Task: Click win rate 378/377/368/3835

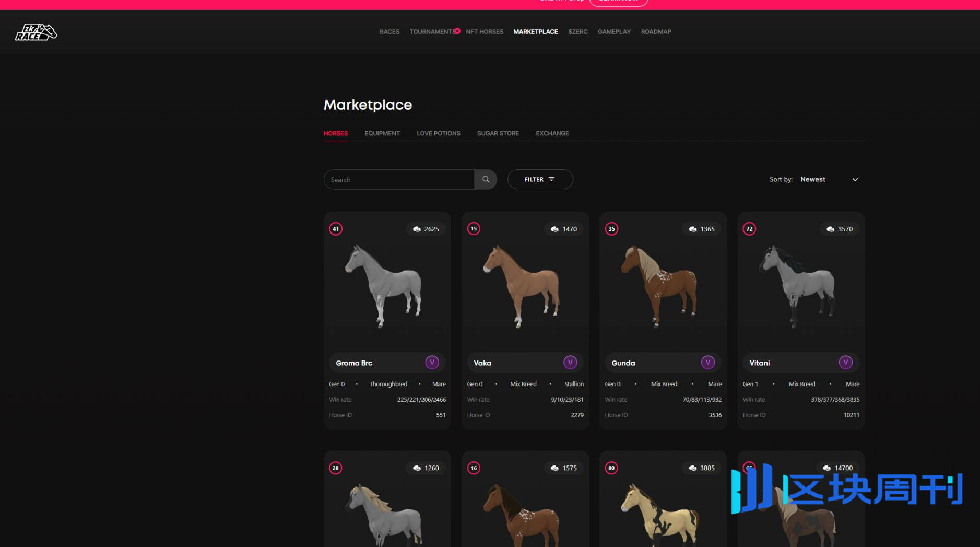Action: click(x=835, y=400)
